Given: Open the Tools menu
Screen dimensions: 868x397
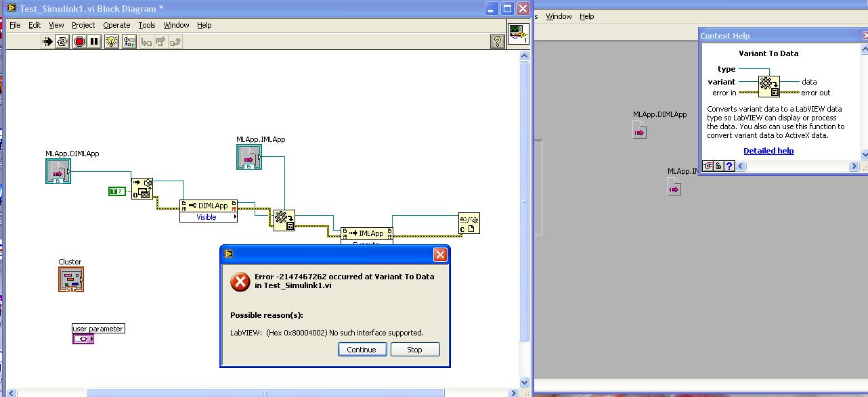Looking at the screenshot, I should click(x=147, y=25).
